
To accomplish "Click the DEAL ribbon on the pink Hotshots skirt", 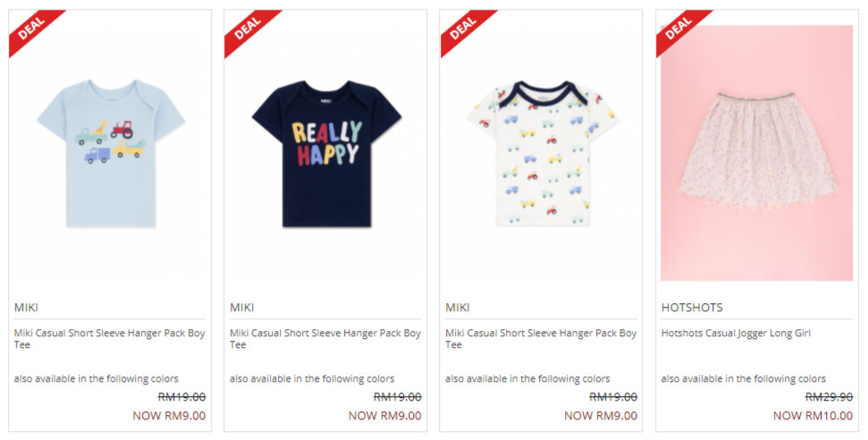I will point(679,29).
